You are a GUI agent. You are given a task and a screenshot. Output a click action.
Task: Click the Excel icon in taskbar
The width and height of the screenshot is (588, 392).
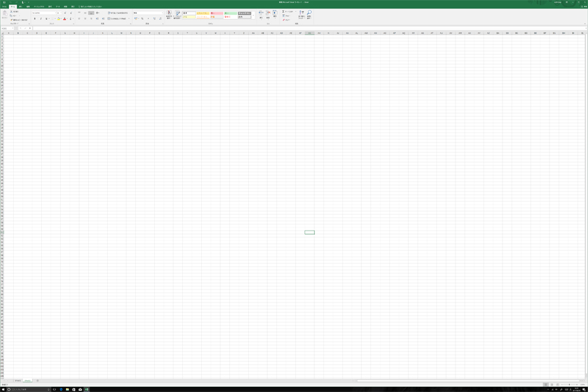tap(87, 389)
